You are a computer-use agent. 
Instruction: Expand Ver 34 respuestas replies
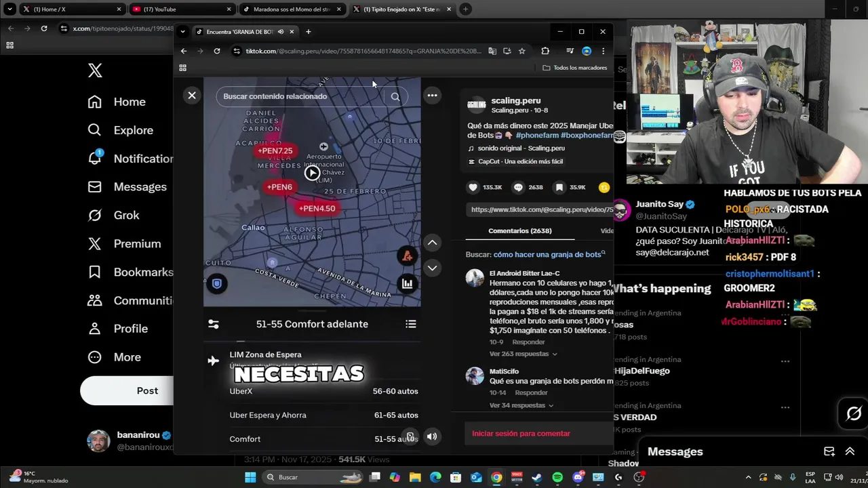point(521,405)
